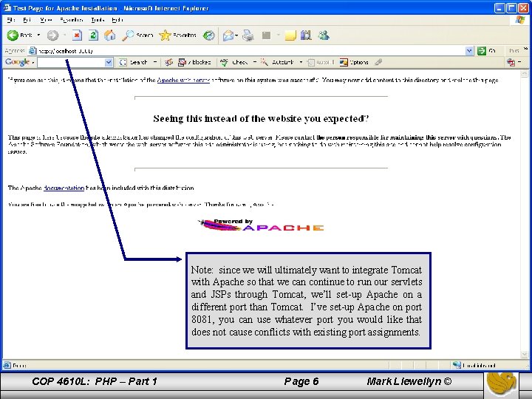The image size is (532, 399).
Task: Open the View menu
Action: 46,20
